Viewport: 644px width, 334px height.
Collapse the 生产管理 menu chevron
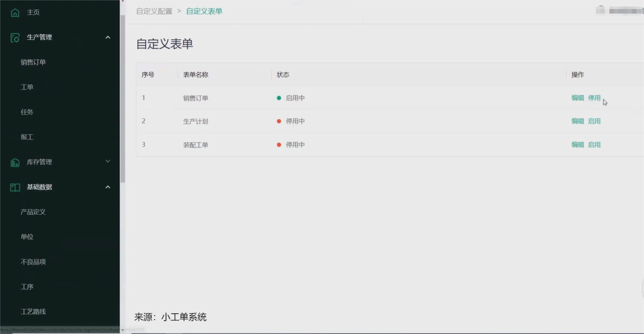[x=108, y=37]
